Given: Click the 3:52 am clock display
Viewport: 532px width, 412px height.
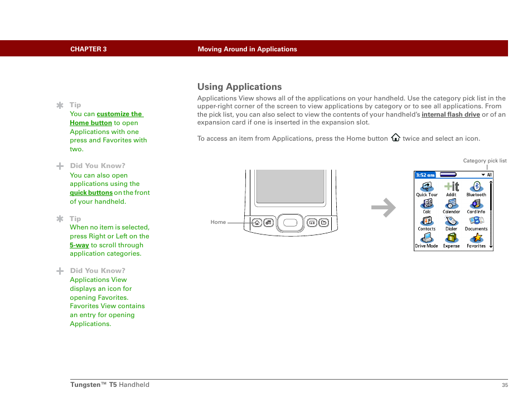Looking at the screenshot, I should click(425, 175).
